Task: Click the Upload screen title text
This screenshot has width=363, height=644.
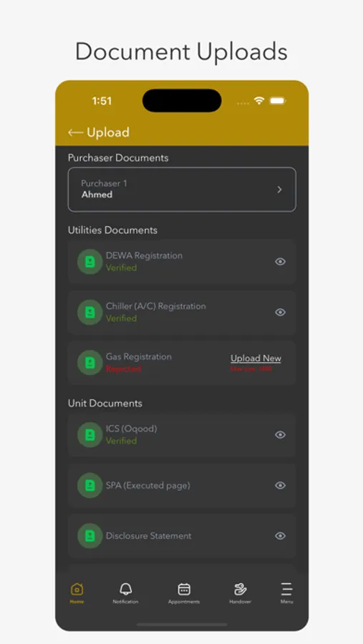Action: click(108, 132)
